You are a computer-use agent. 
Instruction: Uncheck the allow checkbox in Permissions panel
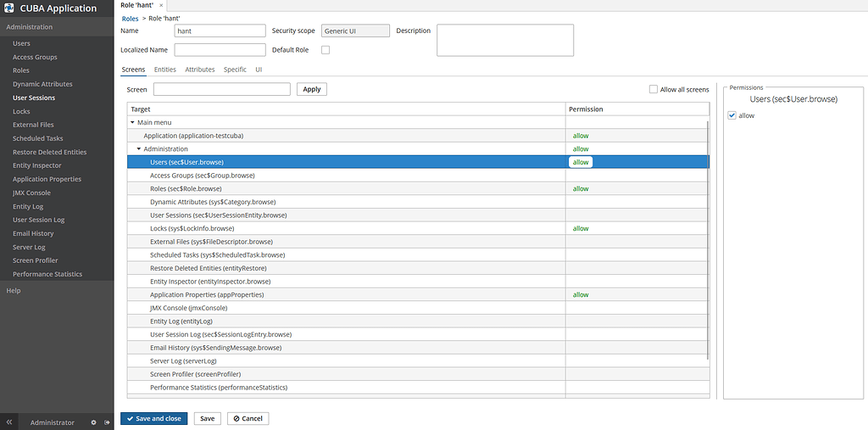[x=732, y=115]
